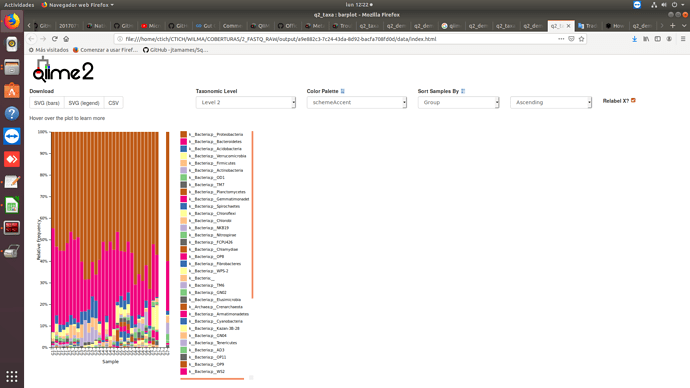Click the k__Bacteria;p__Cyanobacteria legend label
690x388 pixels.
point(216,321)
